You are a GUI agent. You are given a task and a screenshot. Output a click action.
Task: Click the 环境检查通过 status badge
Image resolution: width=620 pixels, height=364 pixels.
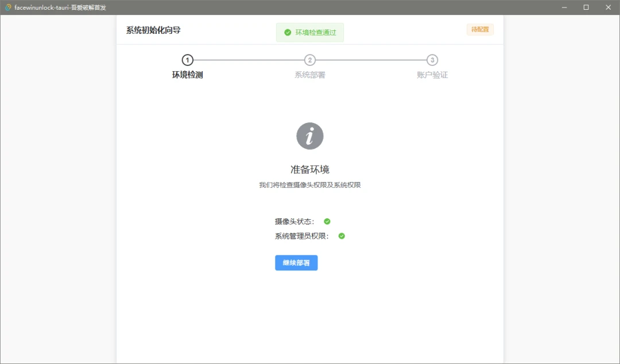click(310, 32)
